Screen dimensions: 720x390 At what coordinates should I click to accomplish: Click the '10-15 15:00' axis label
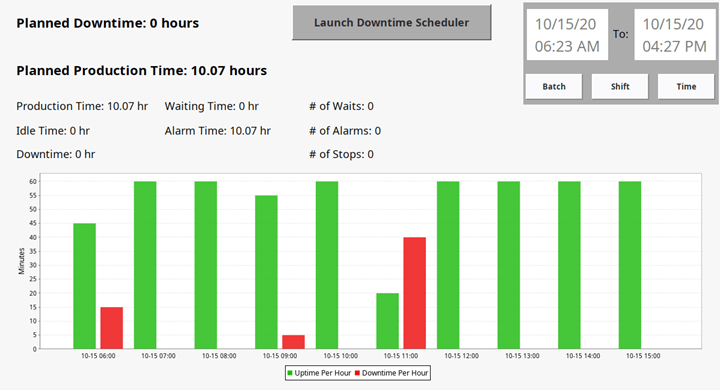643,356
